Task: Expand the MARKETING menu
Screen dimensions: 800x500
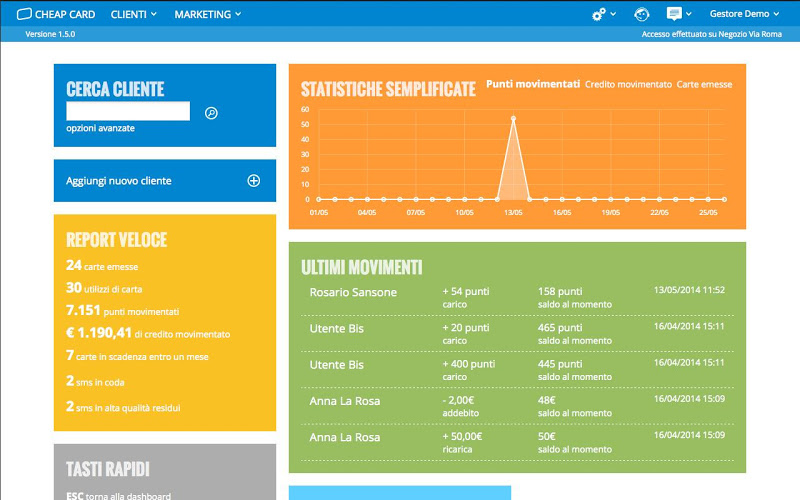Action: (208, 14)
